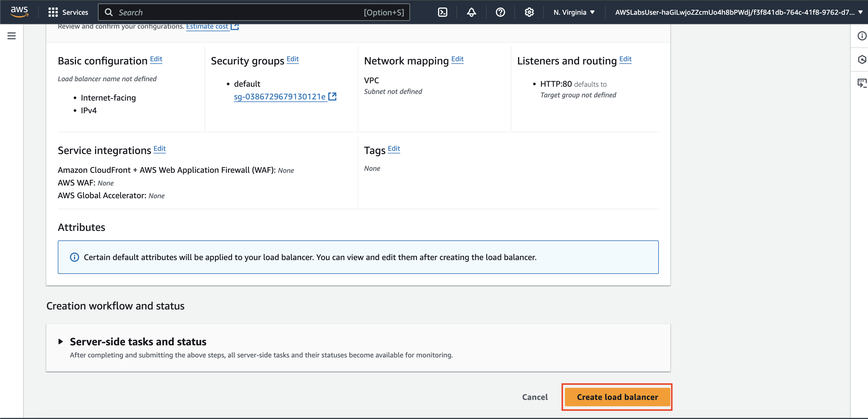This screenshot has height=419, width=868.
Task: Open the Services grid menu
Action: coord(53,12)
